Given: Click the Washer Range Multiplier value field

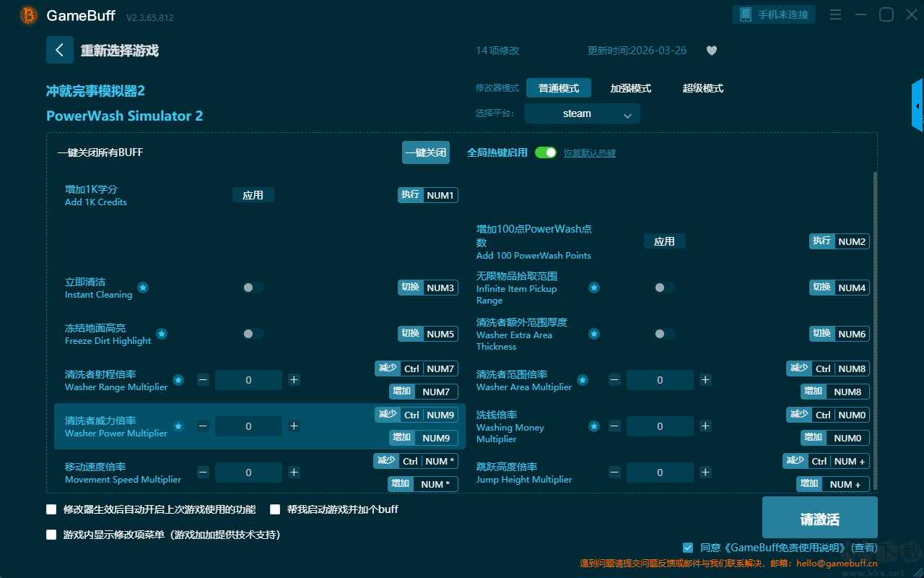Looking at the screenshot, I should point(248,380).
